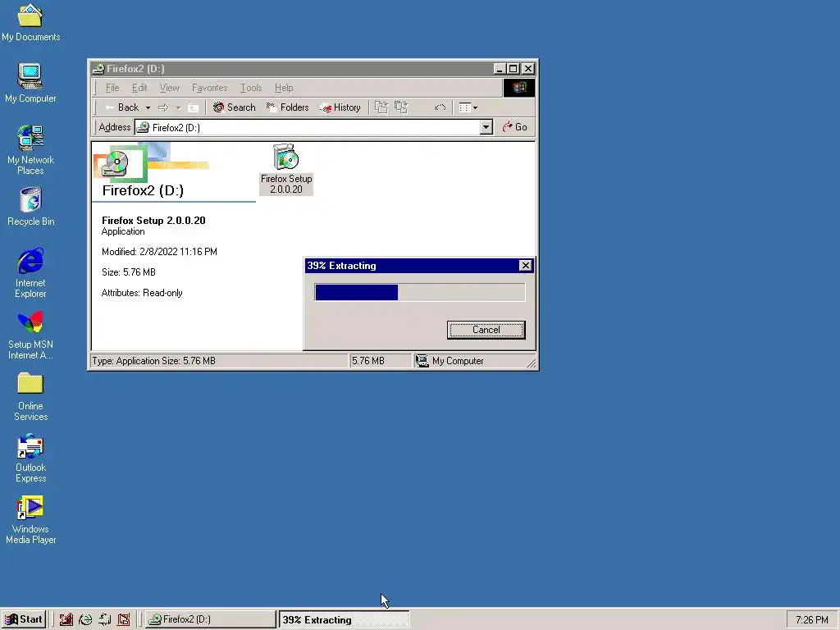Switch to 39% Extracting taskbar button
840x630 pixels.
344,619
